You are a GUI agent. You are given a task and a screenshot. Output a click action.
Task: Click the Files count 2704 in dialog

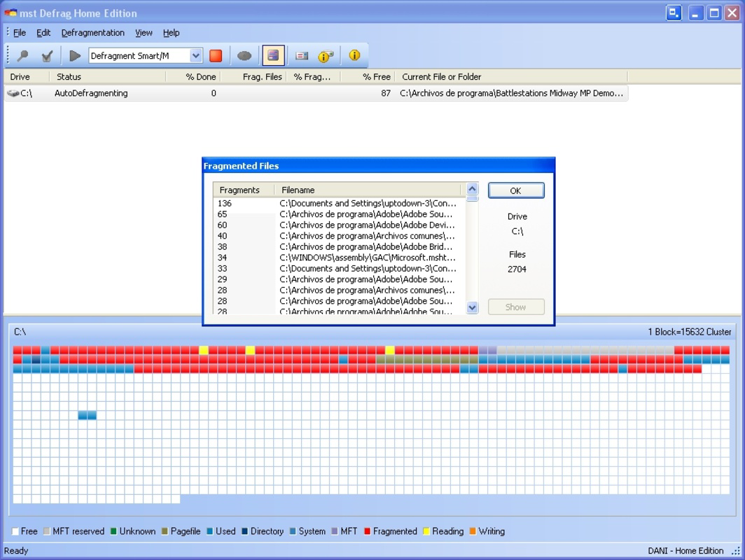point(517,269)
